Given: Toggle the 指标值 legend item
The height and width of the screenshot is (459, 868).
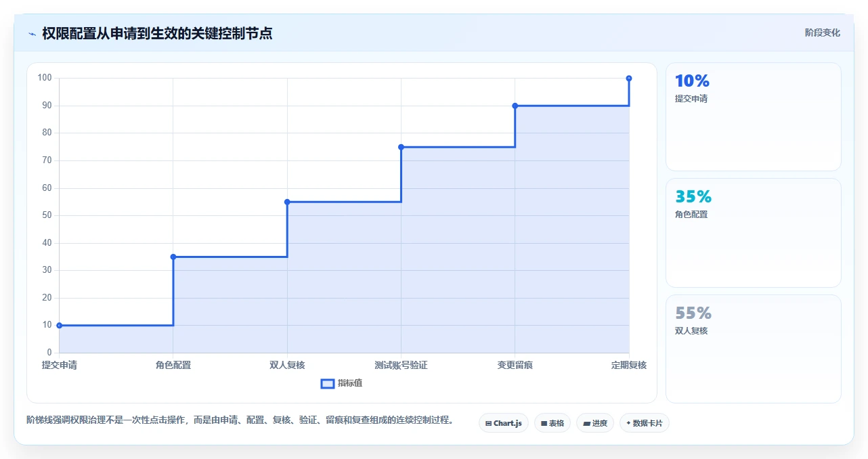Looking at the screenshot, I should (342, 383).
